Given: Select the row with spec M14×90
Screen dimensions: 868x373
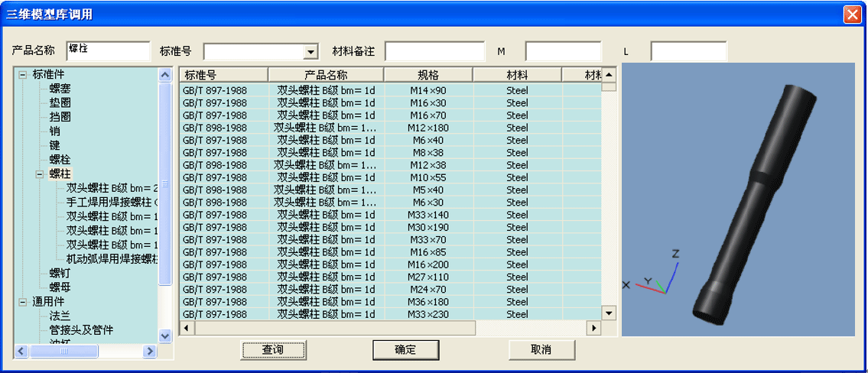Looking at the screenshot, I should click(390, 90).
